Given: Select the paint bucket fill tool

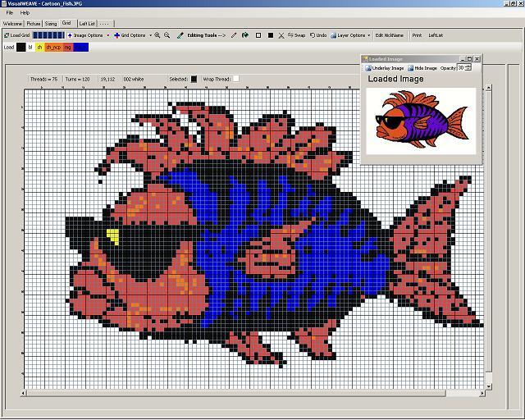Looking at the screenshot, I should point(245,35).
